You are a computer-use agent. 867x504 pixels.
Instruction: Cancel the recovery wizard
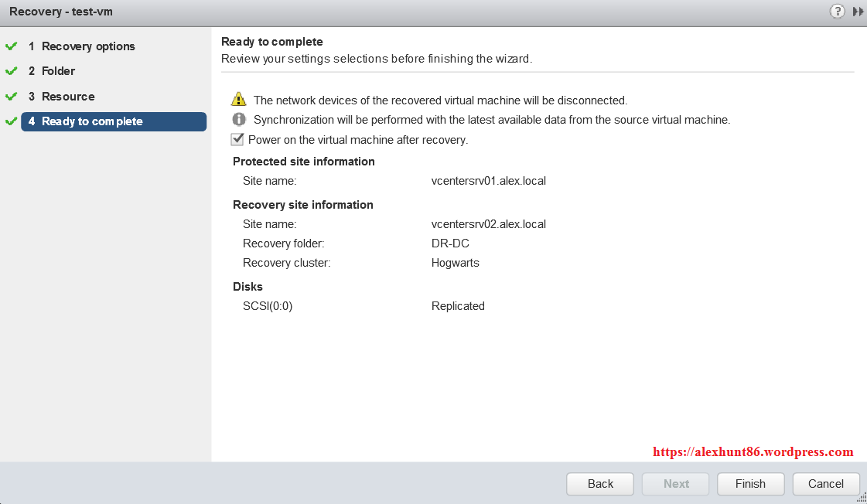tap(826, 484)
